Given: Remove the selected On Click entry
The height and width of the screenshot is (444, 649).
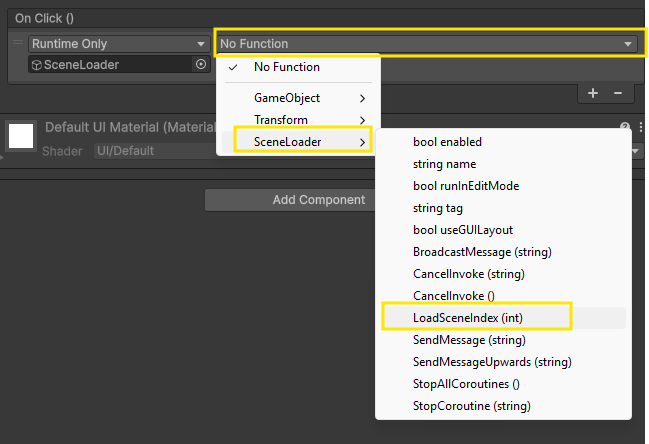Looking at the screenshot, I should point(618,93).
